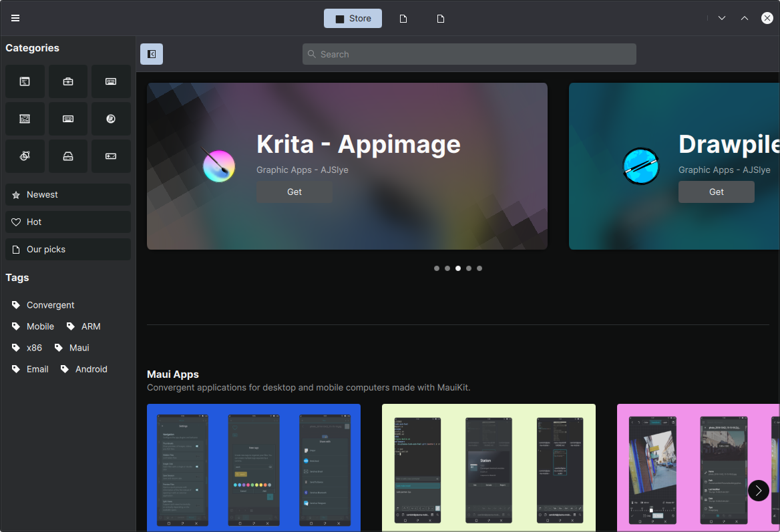The height and width of the screenshot is (532, 780).
Task: Open the last document tab in header
Action: (x=441, y=19)
